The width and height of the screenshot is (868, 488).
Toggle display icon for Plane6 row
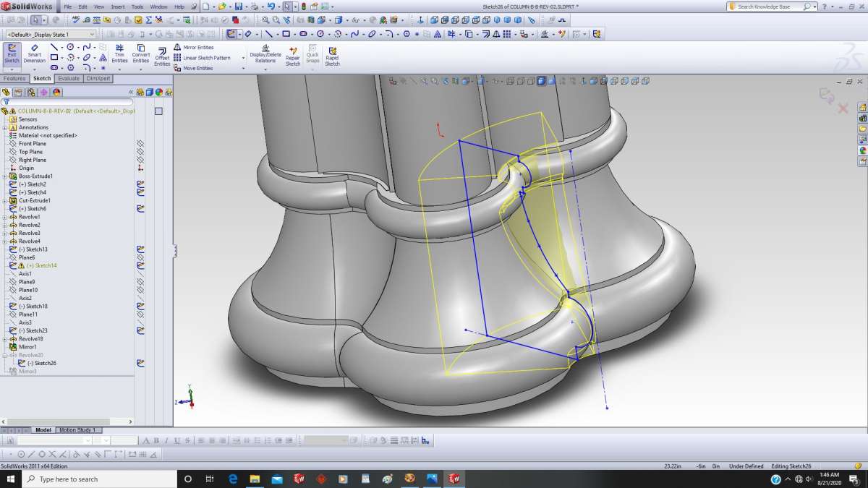[140, 257]
